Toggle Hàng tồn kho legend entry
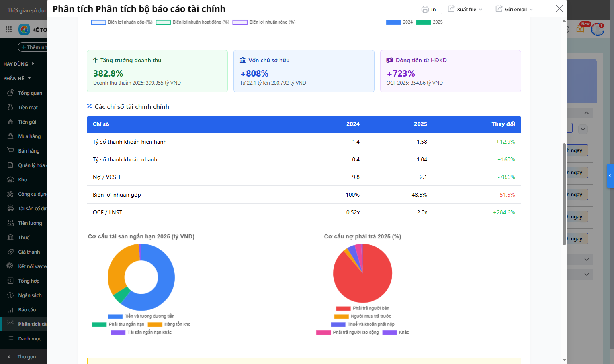The height and width of the screenshot is (364, 614). point(170,324)
